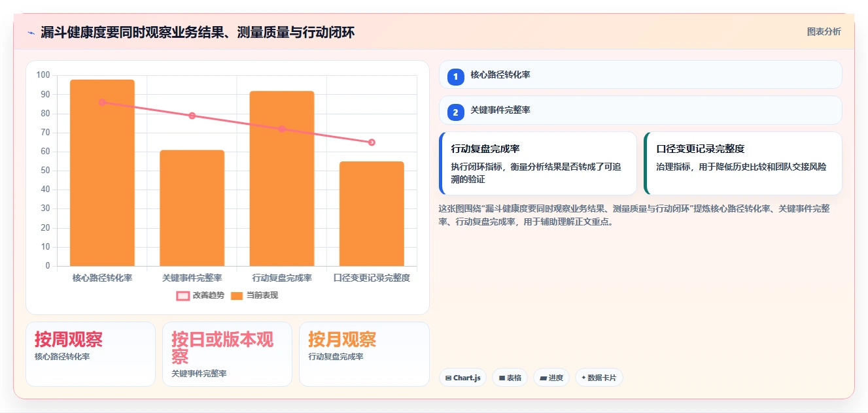Click the 行动复盘完成率 orange bar

282,178
